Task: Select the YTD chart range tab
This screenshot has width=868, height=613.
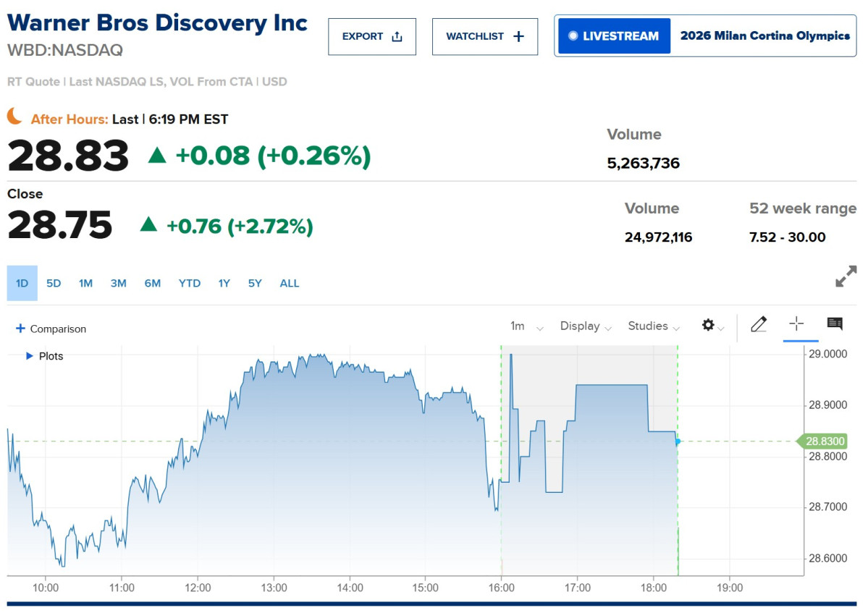Action: [x=190, y=283]
